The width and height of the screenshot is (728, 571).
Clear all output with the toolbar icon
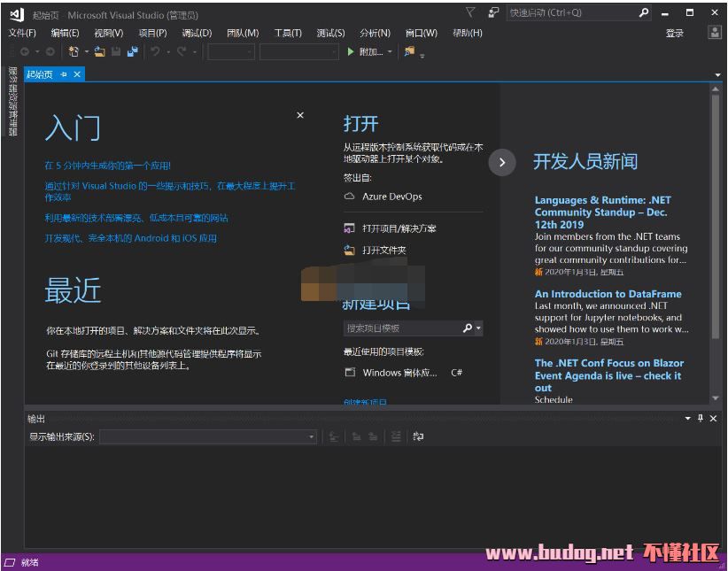point(396,436)
